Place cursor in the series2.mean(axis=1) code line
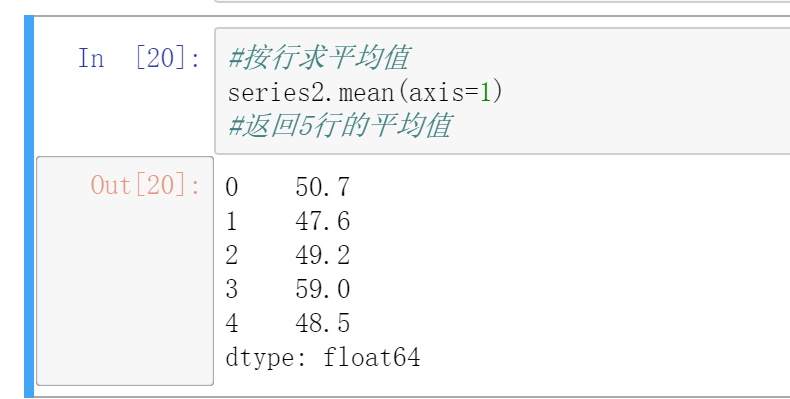This screenshot has width=790, height=399. 365,92
